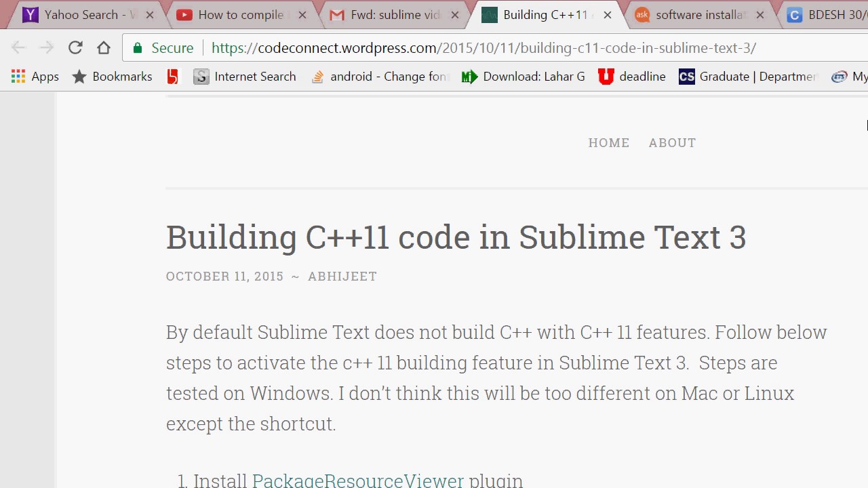The width and height of the screenshot is (868, 488).
Task: Open the Download: Lahar G bookmark
Action: [523, 77]
